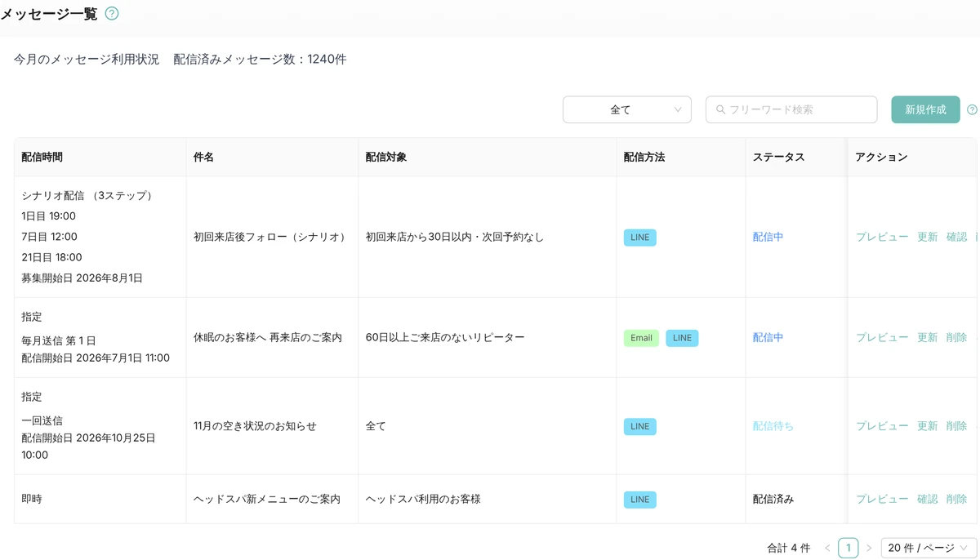Click 配信済み status text
The width and height of the screenshot is (980, 560).
coord(773,499)
